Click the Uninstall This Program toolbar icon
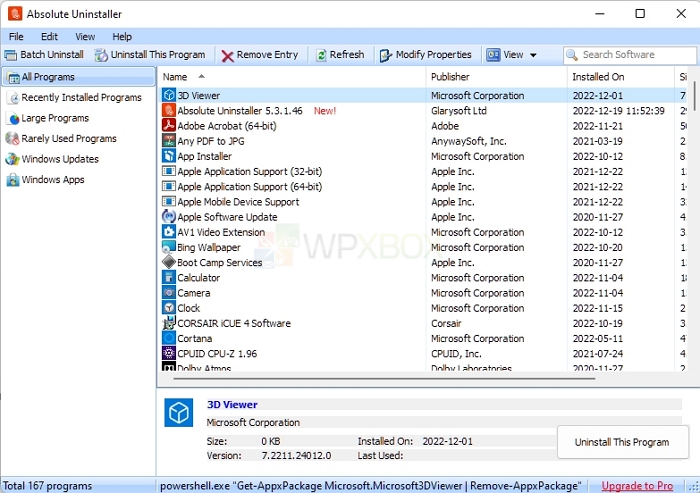 click(x=101, y=55)
